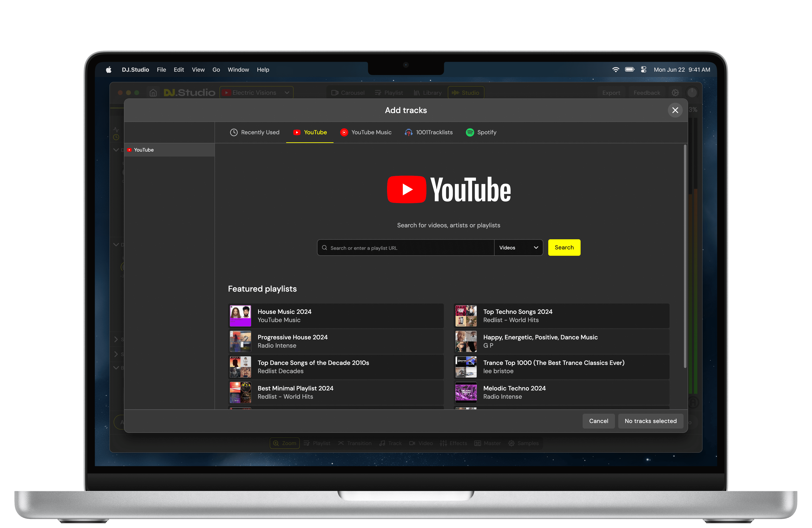The width and height of the screenshot is (812, 528).
Task: Click the YouTube Music red icon
Action: 344,132
